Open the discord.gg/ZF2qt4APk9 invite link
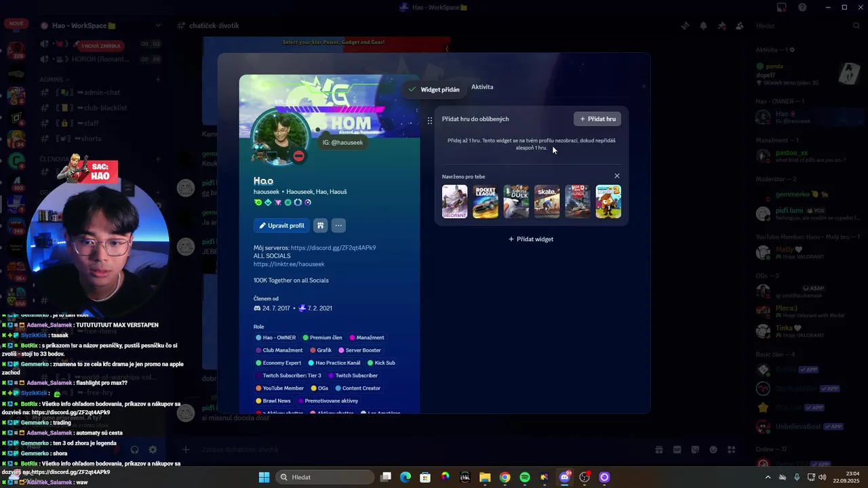 pos(333,248)
